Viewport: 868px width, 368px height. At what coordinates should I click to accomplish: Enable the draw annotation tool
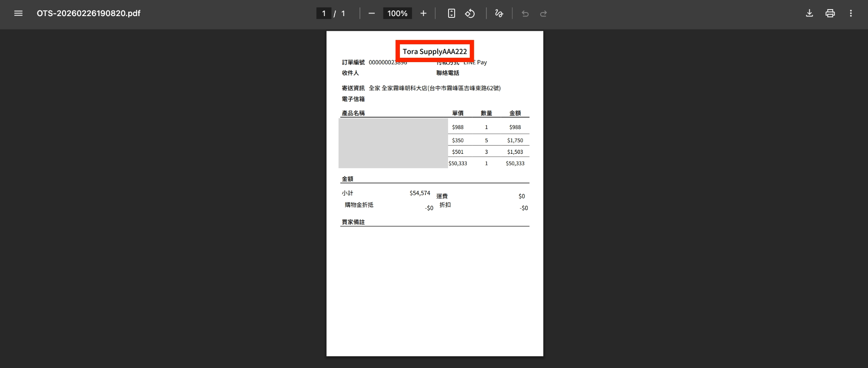click(499, 13)
